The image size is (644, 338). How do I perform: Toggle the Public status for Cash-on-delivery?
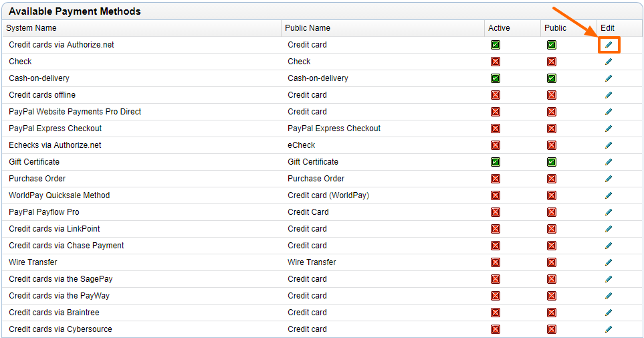(552, 78)
